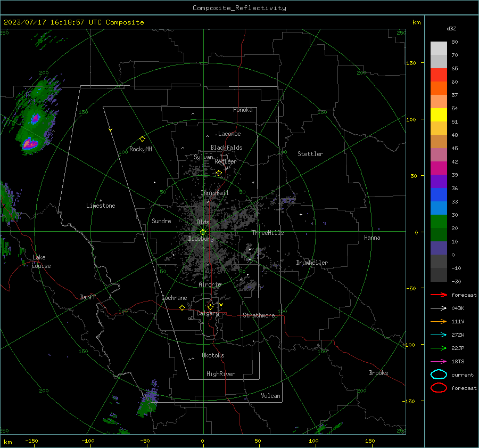The height and width of the screenshot is (448, 479).
Task: Select the blue 33-36 dBZ color swatch
Action: (x=439, y=195)
